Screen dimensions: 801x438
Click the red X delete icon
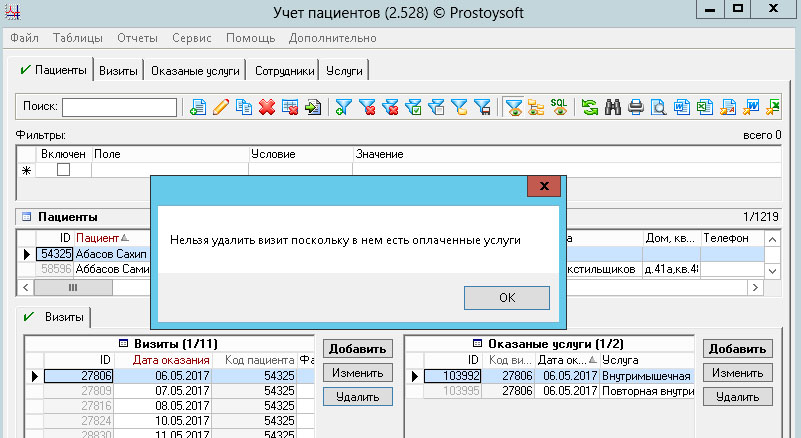click(267, 107)
